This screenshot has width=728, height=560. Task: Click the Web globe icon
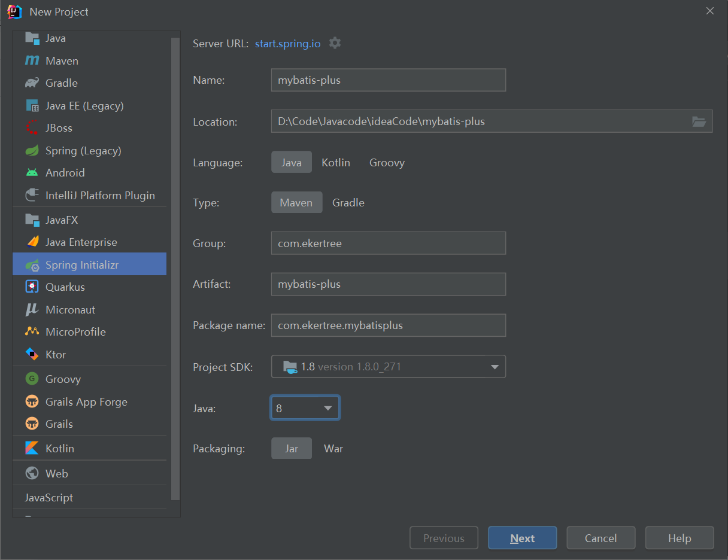click(x=32, y=474)
